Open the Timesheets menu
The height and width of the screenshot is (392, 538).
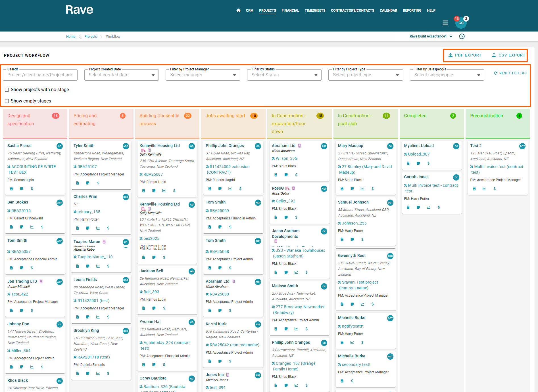(x=315, y=11)
